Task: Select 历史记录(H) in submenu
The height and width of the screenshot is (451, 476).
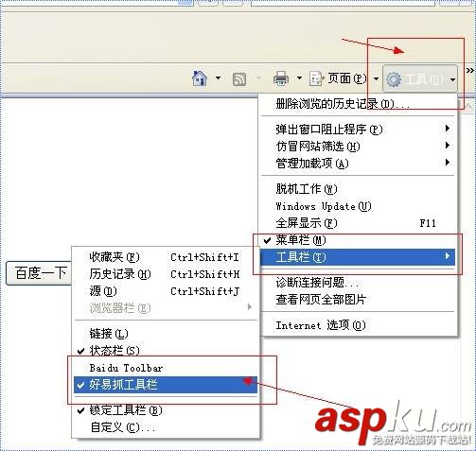Action: [x=166, y=274]
